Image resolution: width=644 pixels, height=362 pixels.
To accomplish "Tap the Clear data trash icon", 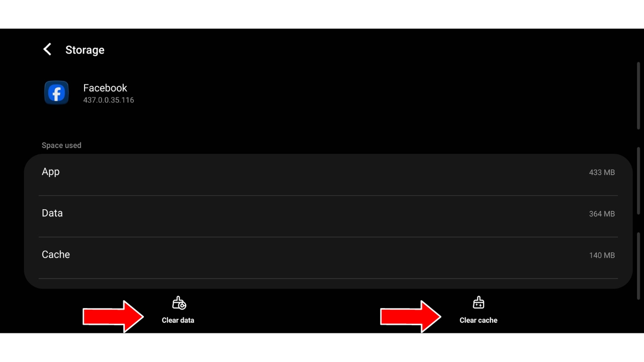I will (x=179, y=303).
